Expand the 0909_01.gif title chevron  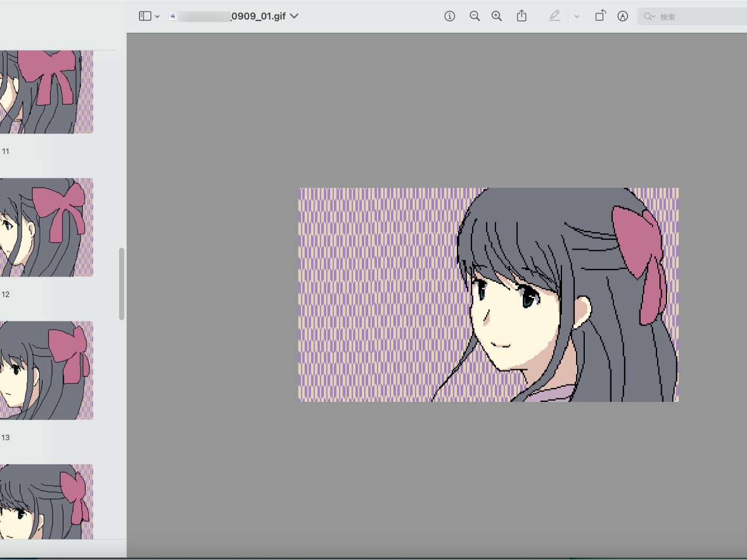294,16
